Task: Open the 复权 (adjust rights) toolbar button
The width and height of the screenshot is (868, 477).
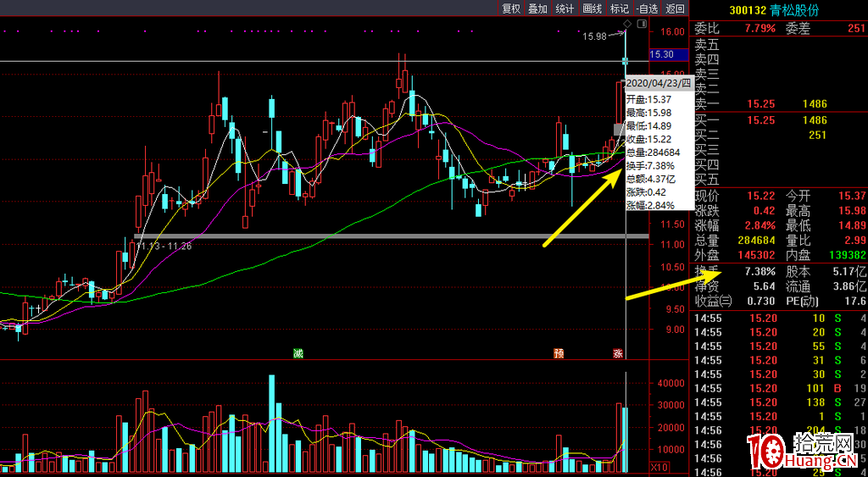Action: [x=511, y=8]
